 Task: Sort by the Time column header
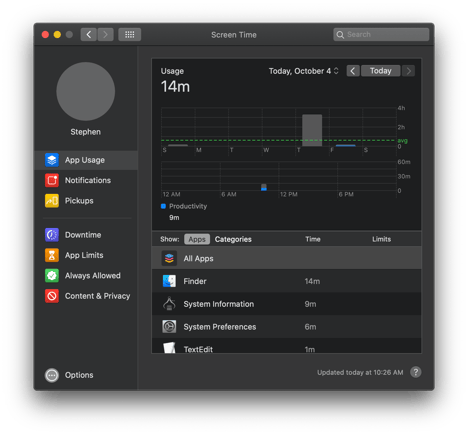click(313, 239)
